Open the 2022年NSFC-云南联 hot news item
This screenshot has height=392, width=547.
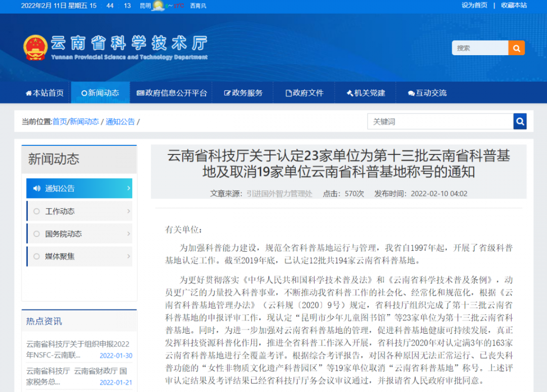click(x=79, y=349)
